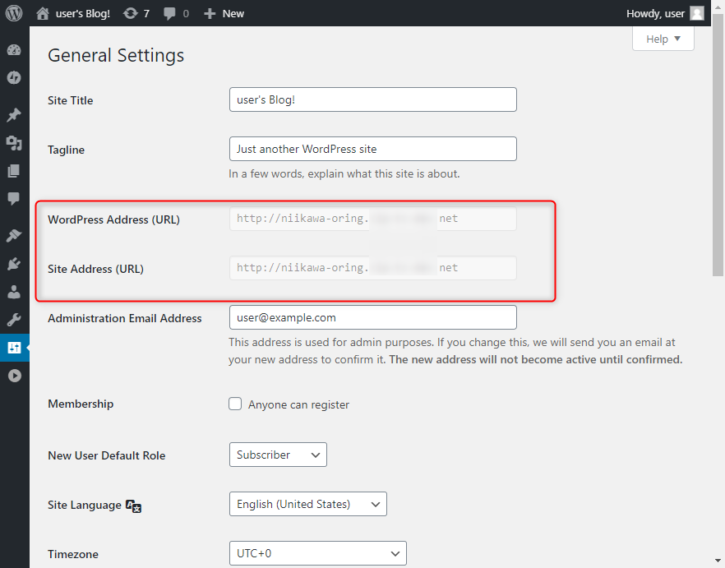The image size is (725, 568).
Task: Open user's Blog! site menu text
Action: click(x=83, y=13)
